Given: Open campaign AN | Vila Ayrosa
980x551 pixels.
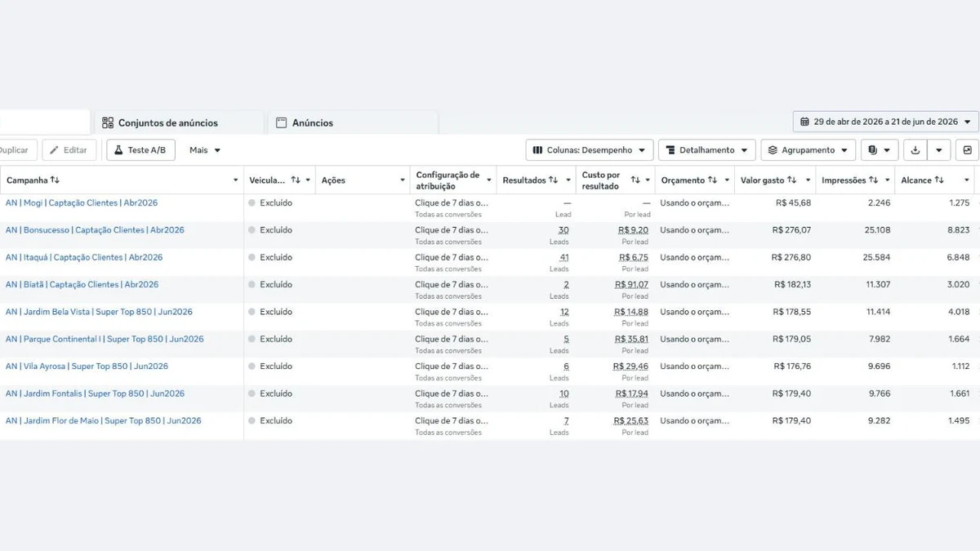Looking at the screenshot, I should (87, 367).
